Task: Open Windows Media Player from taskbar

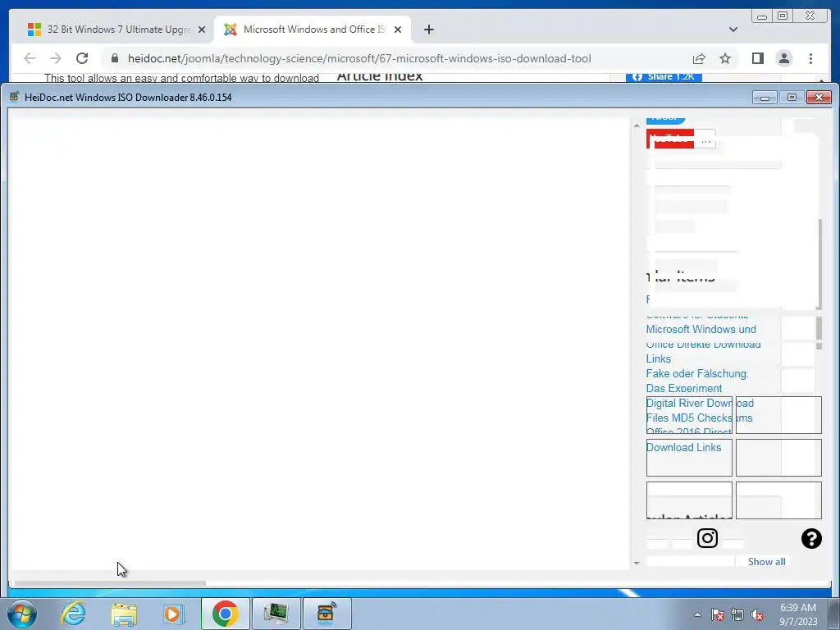Action: pyautogui.click(x=173, y=614)
